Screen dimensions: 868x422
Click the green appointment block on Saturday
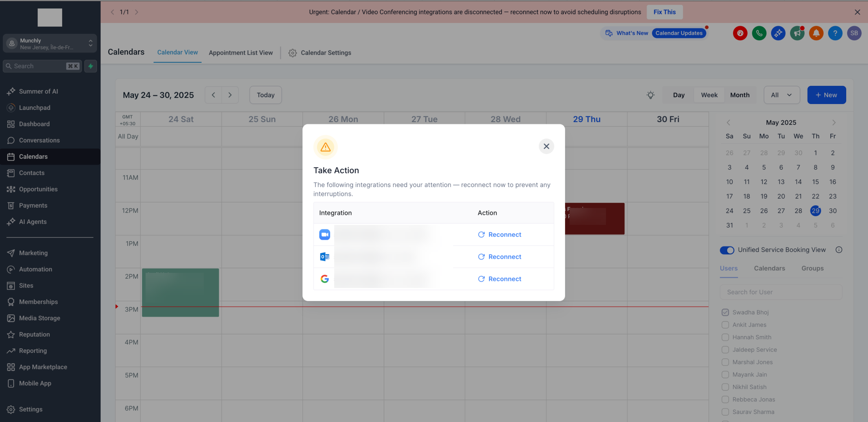(180, 292)
